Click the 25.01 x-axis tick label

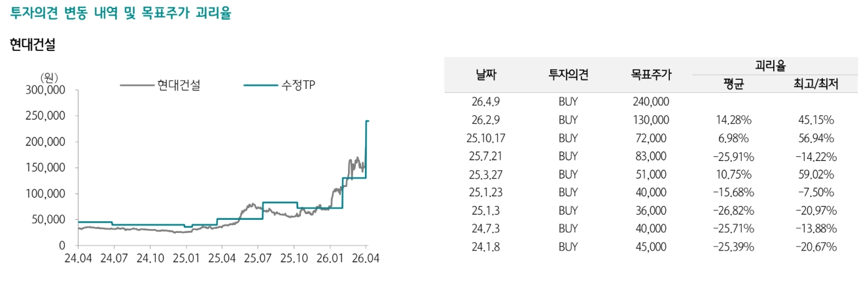click(x=185, y=258)
